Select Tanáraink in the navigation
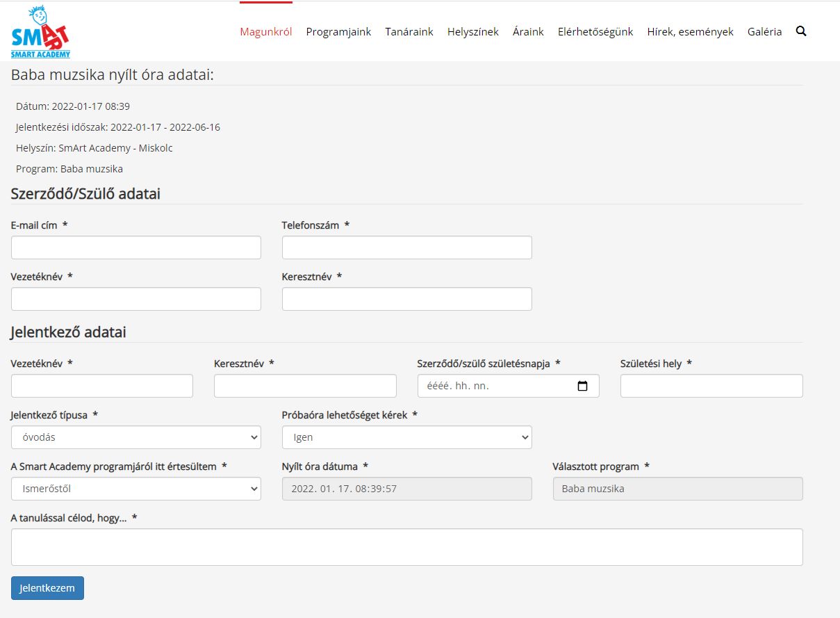This screenshot has width=840, height=618. pos(409,32)
